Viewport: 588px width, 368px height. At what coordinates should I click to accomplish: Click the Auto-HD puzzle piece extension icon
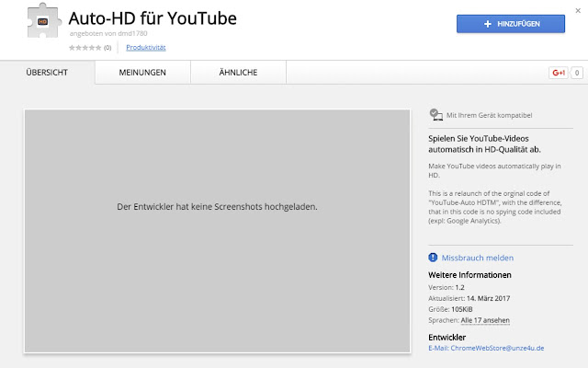44,21
